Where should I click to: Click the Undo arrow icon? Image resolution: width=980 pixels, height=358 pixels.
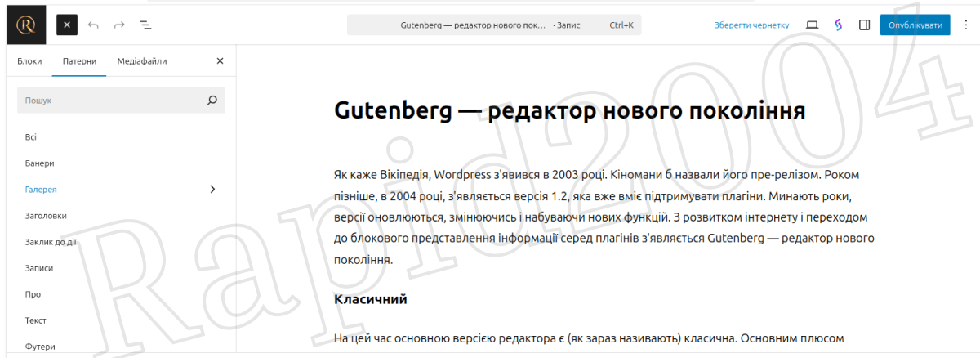pyautogui.click(x=93, y=25)
